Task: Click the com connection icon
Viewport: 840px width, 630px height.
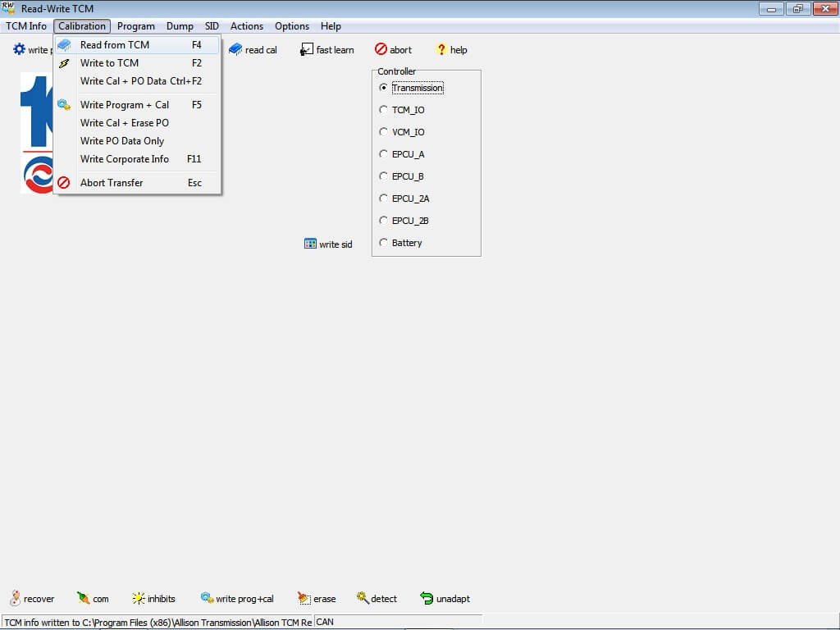Action: click(83, 599)
